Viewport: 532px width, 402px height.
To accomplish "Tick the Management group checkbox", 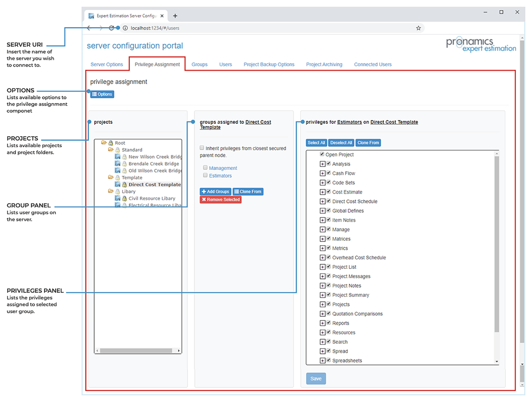I will (x=205, y=168).
